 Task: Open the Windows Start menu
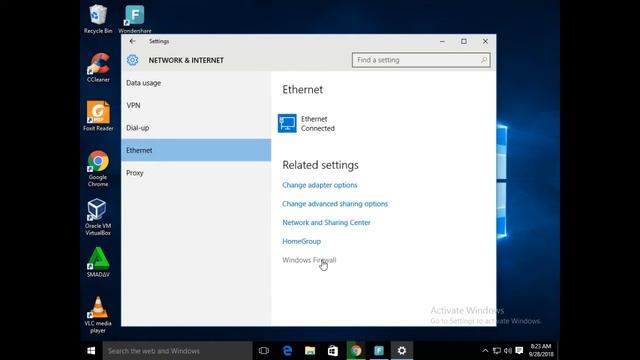pyautogui.click(x=91, y=351)
